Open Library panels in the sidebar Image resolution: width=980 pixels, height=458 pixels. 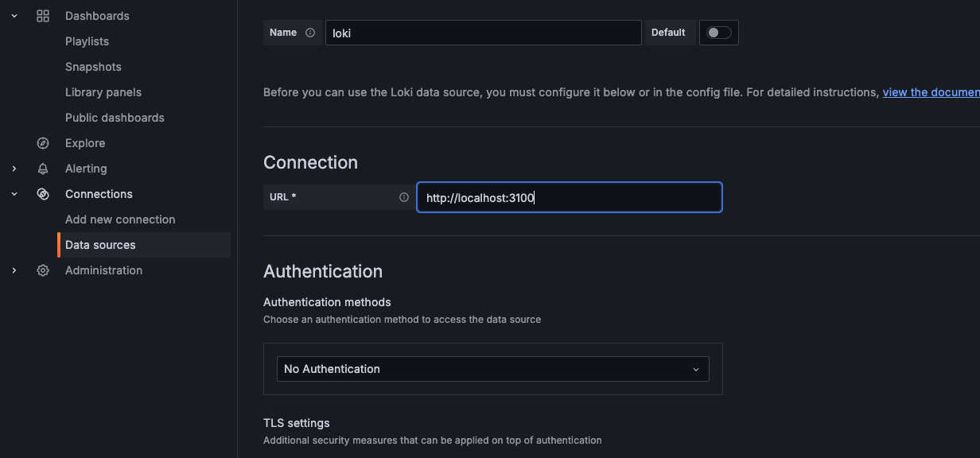(103, 92)
